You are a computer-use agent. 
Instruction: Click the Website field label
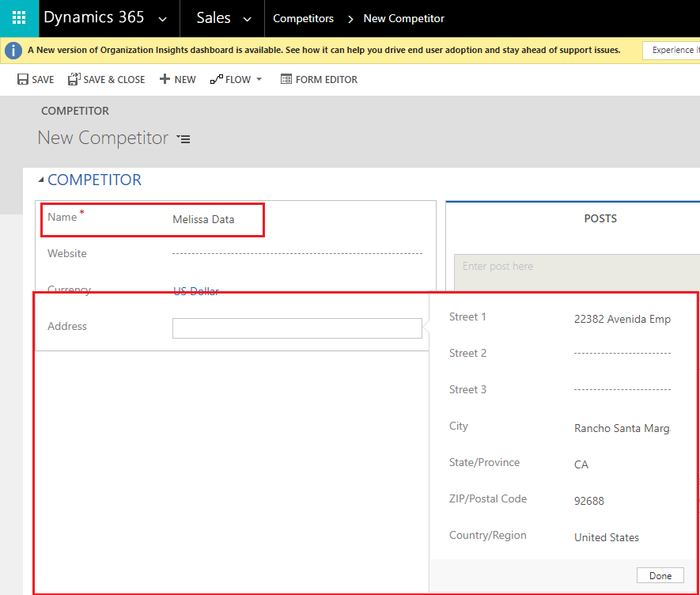click(x=67, y=253)
